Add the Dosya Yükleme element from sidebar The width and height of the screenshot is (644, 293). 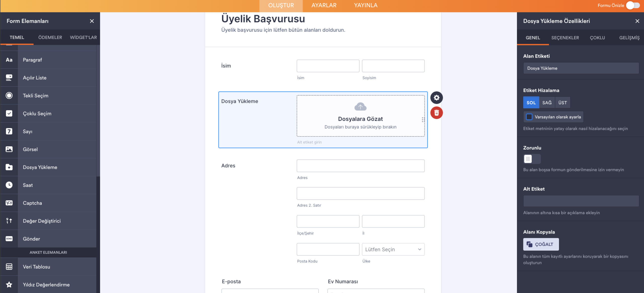(48, 167)
